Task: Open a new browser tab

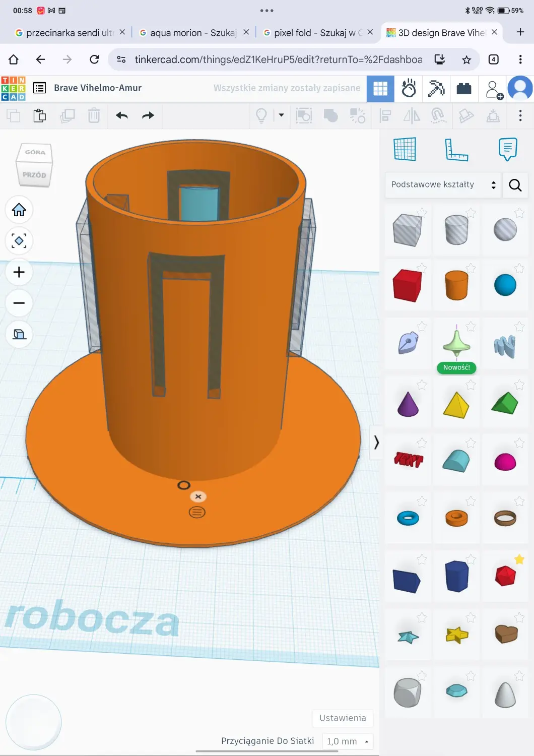Action: pos(520,32)
